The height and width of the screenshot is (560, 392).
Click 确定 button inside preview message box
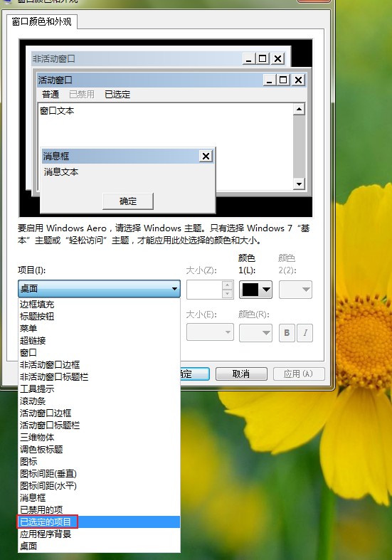tap(128, 201)
